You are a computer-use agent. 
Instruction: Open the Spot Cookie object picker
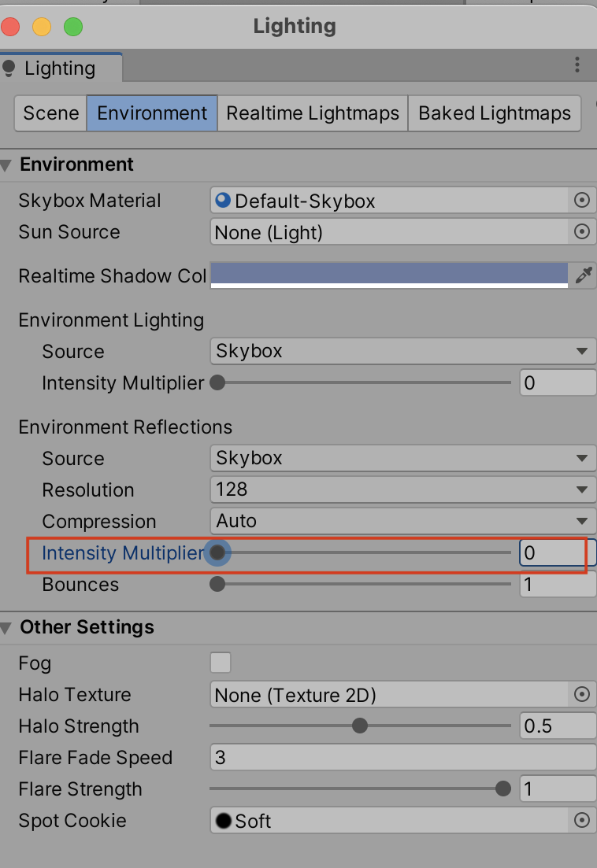point(582,820)
